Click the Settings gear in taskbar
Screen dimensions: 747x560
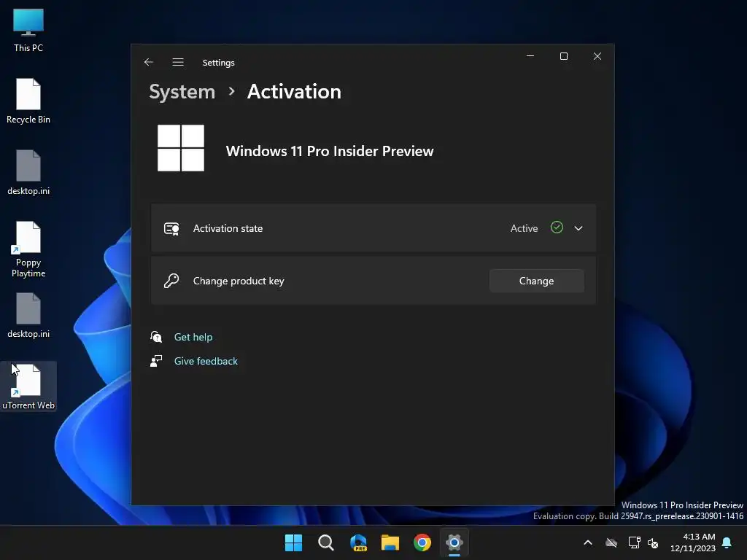click(454, 542)
